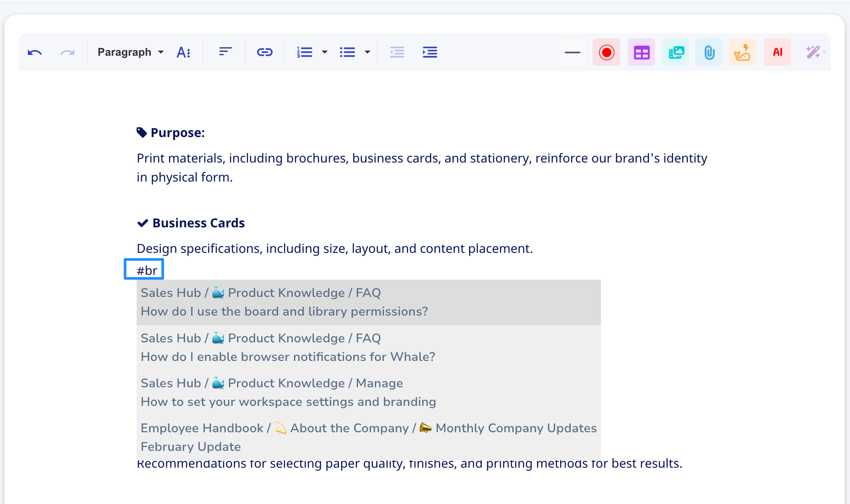Click the insert link icon
The width and height of the screenshot is (850, 504).
(265, 52)
